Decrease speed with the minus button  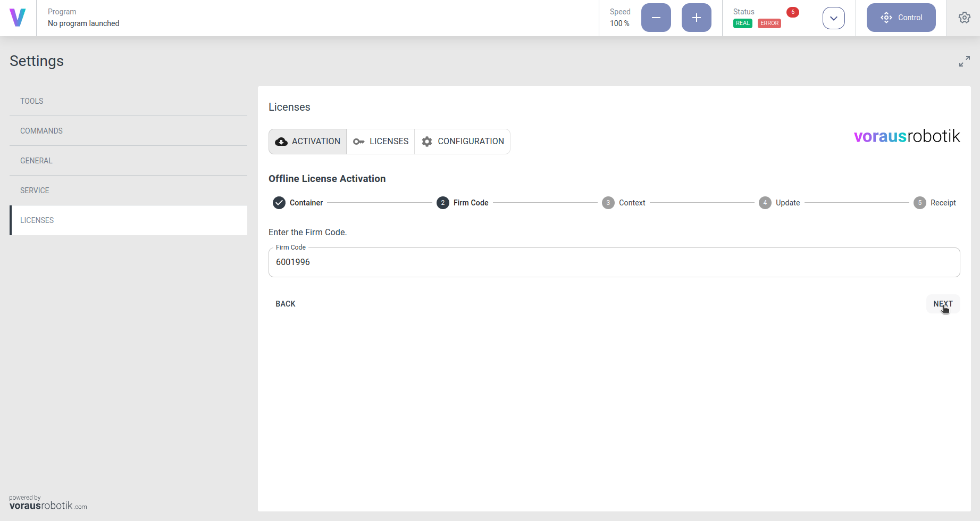coord(656,18)
